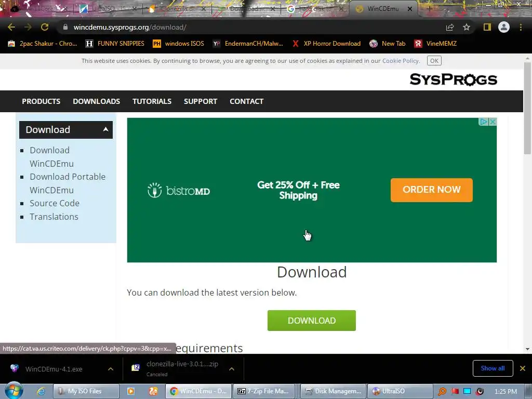Open the VineMEMZ bookmark

click(435, 44)
